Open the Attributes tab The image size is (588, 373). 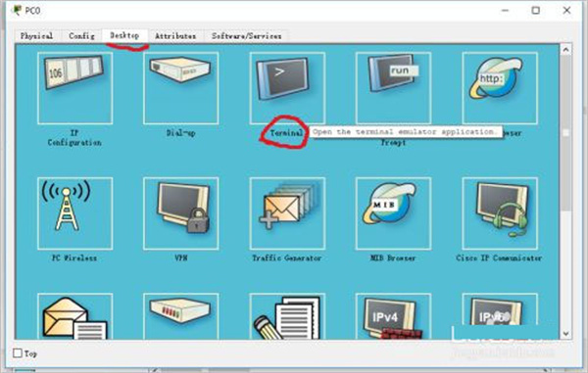point(175,36)
